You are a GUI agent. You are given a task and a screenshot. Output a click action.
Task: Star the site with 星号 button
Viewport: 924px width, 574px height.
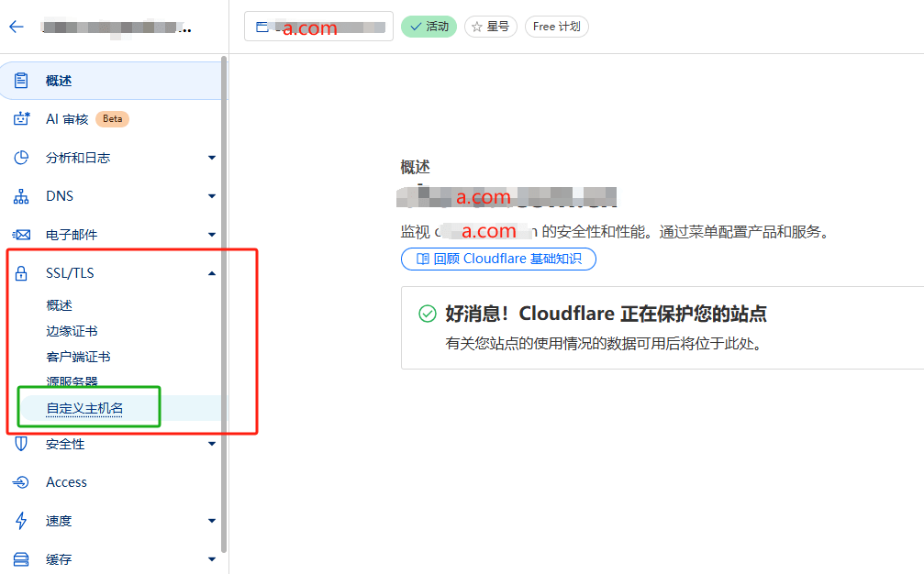(490, 27)
